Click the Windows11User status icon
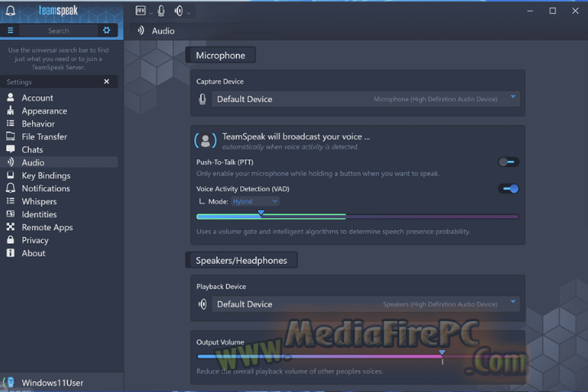This screenshot has width=588, height=392. coord(9,382)
